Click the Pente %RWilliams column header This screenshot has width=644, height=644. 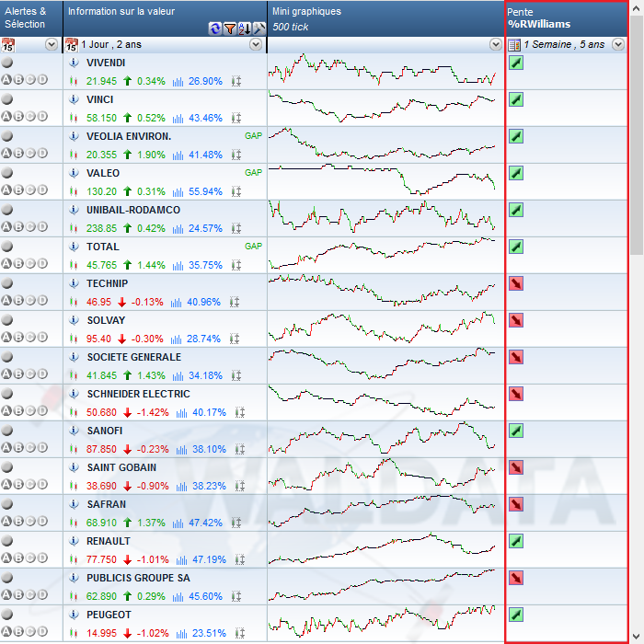567,18
